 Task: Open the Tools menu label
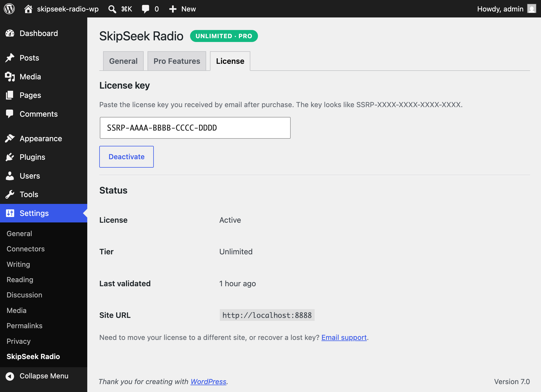[x=29, y=194]
